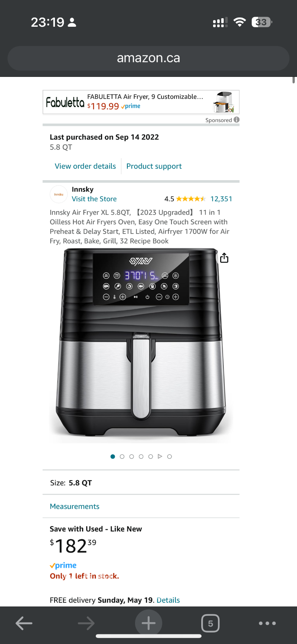Image resolution: width=297 pixels, height=644 pixels.
Task: Visit the Innsky Store link
Action: pyautogui.click(x=94, y=199)
